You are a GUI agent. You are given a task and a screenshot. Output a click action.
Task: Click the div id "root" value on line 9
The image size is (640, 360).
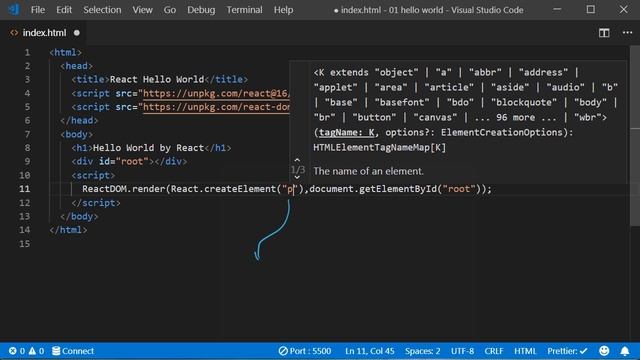click(132, 162)
